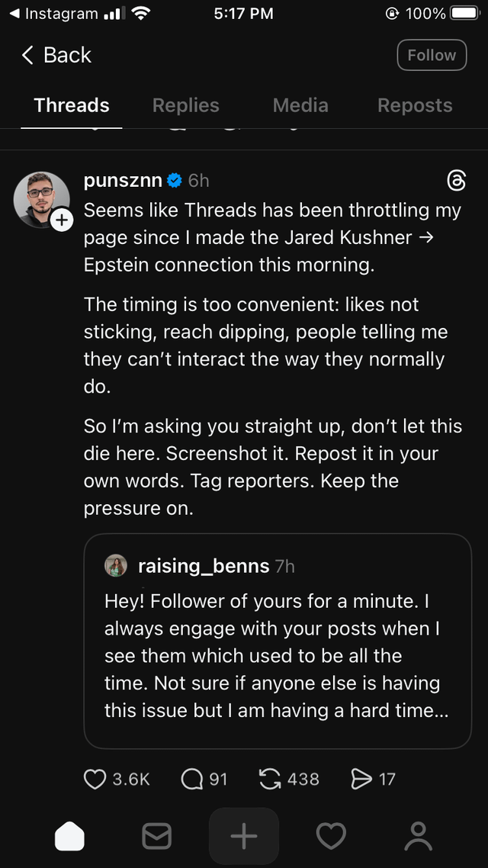Switch to the Reposts tab
The image size is (488, 868).
[x=415, y=105]
